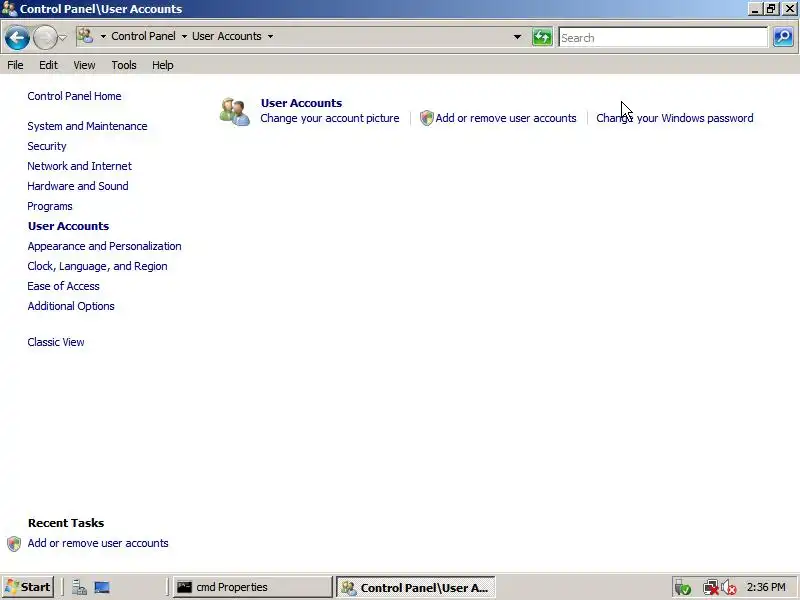Expand the arrow after User Accounts breadcrumb

(x=270, y=37)
